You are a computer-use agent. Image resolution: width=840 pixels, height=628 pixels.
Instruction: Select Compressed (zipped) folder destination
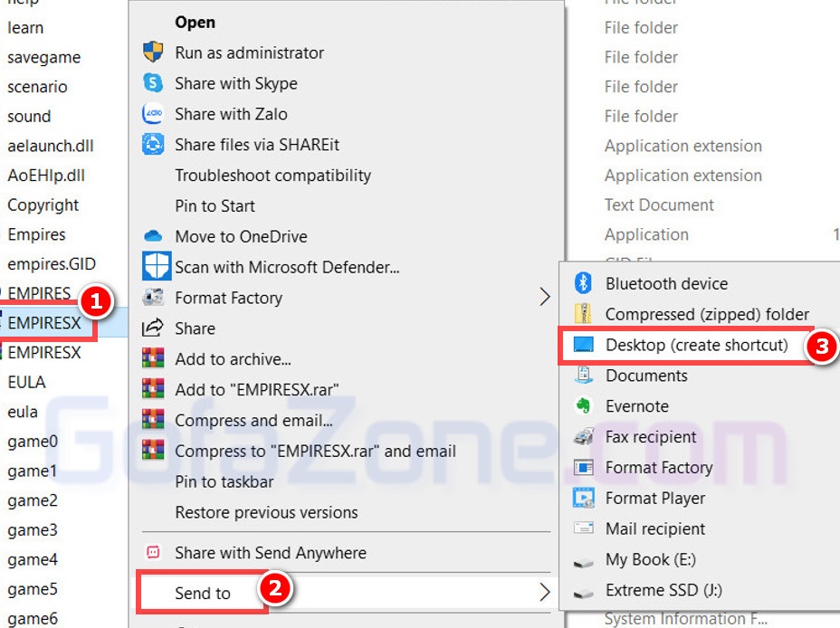tap(707, 314)
